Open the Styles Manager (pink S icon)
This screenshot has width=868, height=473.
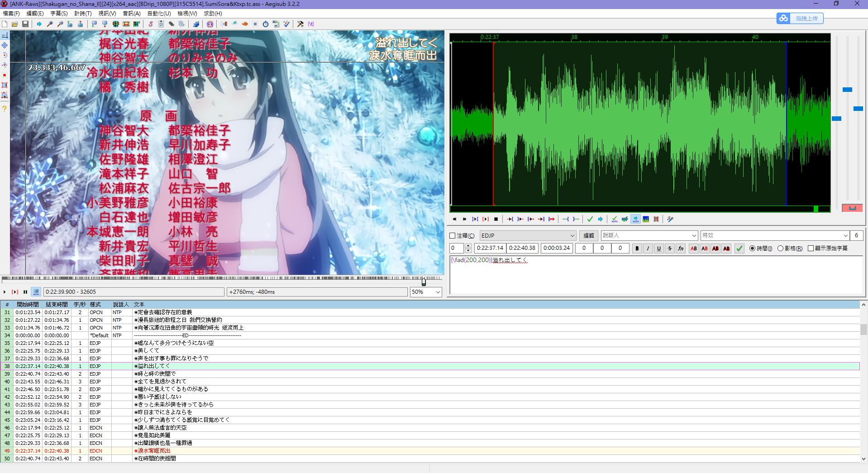pyautogui.click(x=151, y=24)
